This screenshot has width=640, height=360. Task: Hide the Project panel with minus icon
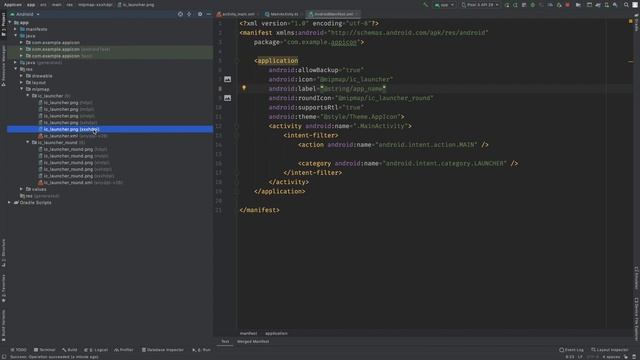[209, 14]
